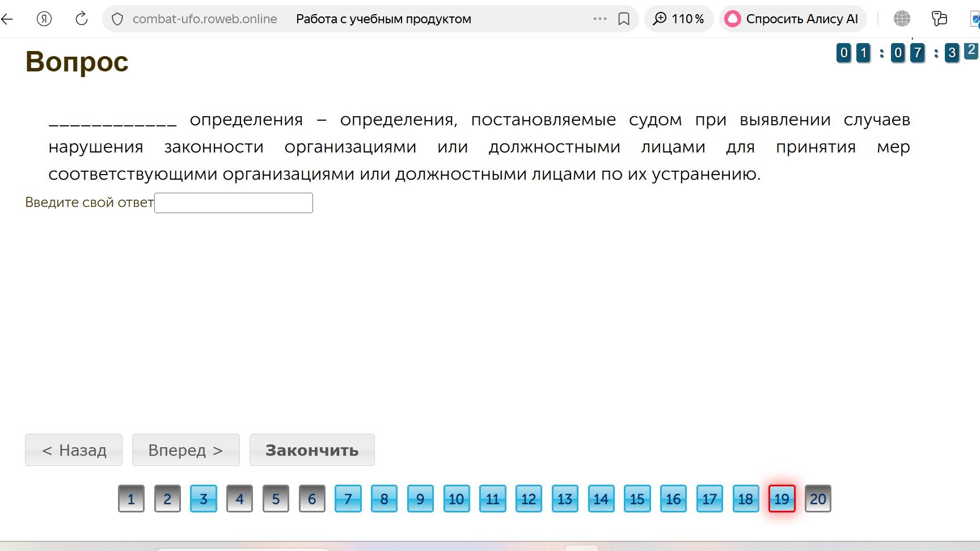This screenshot has height=551, width=980.
Task: Click the browser back arrow icon
Action: [x=7, y=19]
